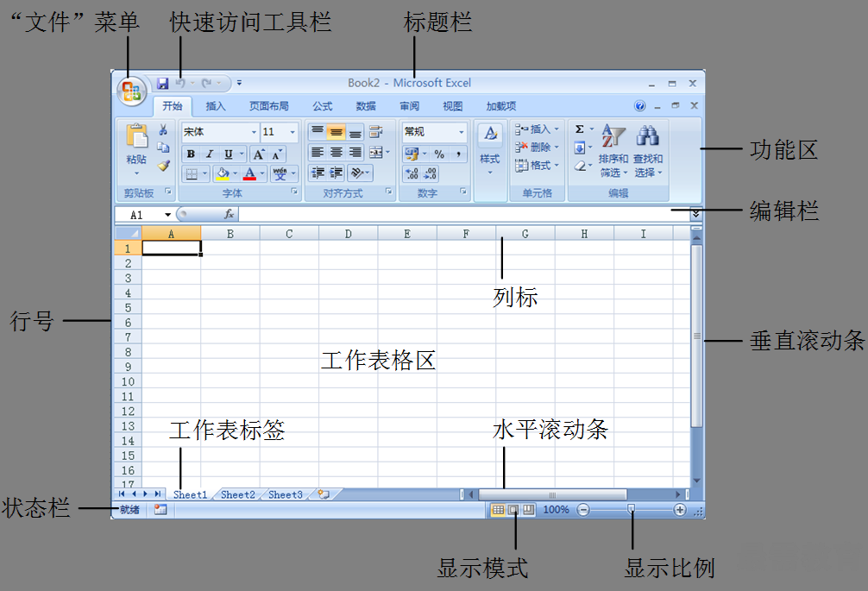868x591 pixels.
Task: Toggle Bottom Align for cell text
Action: click(355, 132)
